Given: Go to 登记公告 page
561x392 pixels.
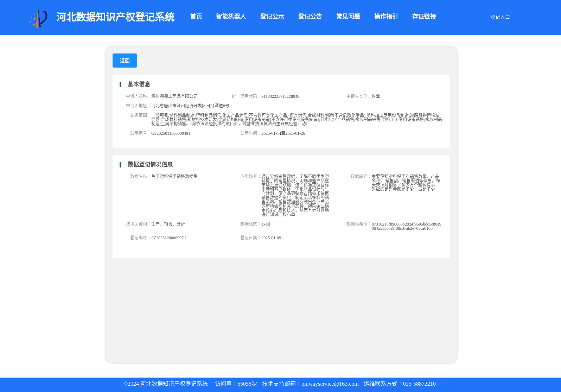Looking at the screenshot, I should (x=310, y=17).
